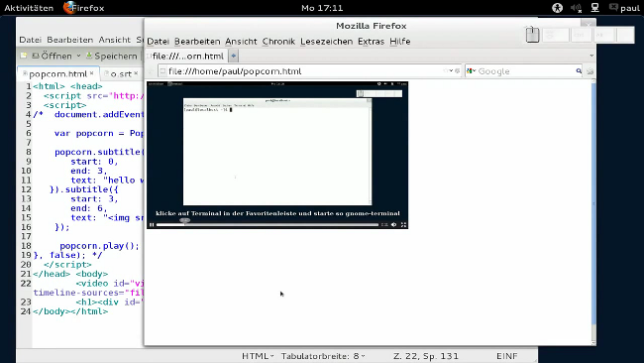Close the popcorn.html editor tab
Screen dimensions: 644x363
click(91, 73)
